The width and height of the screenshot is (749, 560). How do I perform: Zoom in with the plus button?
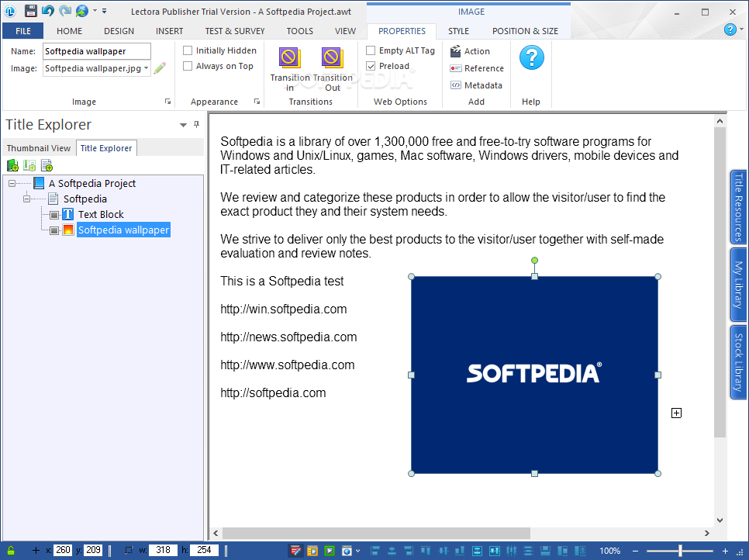pos(725,551)
